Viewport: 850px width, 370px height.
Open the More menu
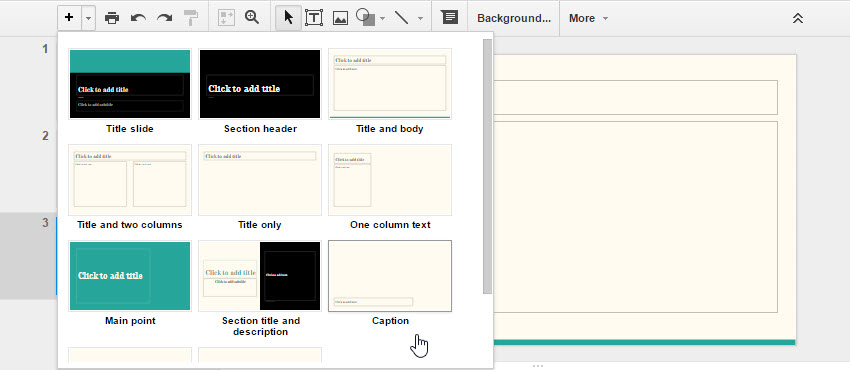(x=588, y=18)
